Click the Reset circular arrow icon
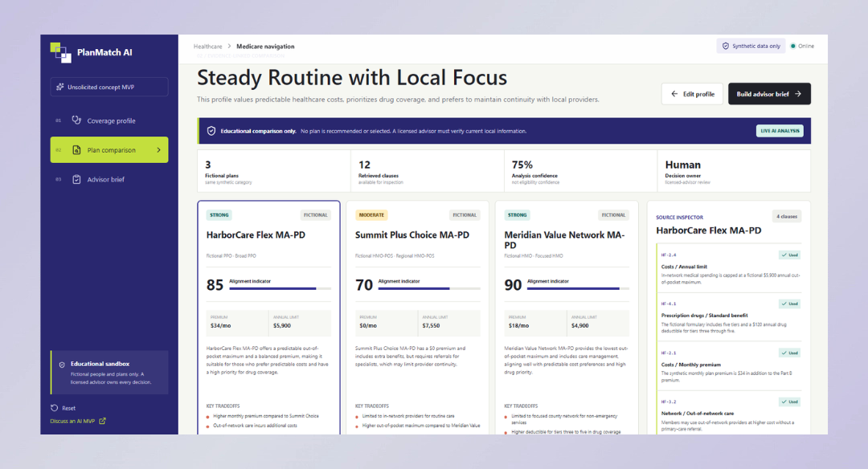 (55, 408)
